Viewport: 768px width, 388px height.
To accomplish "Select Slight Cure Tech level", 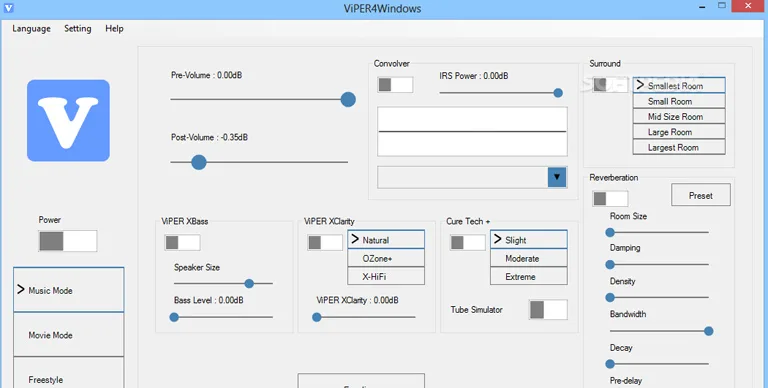I will pyautogui.click(x=528, y=240).
